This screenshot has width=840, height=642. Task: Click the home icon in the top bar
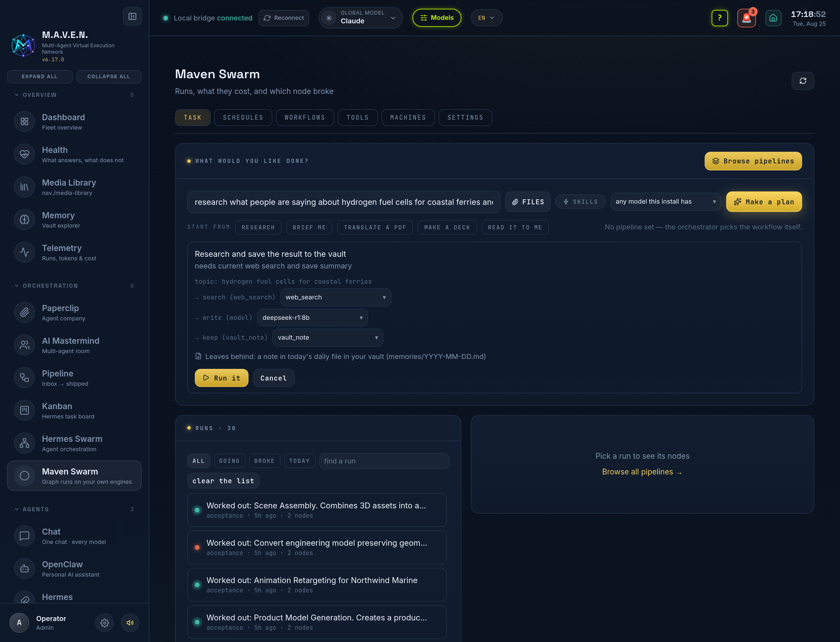(x=773, y=18)
